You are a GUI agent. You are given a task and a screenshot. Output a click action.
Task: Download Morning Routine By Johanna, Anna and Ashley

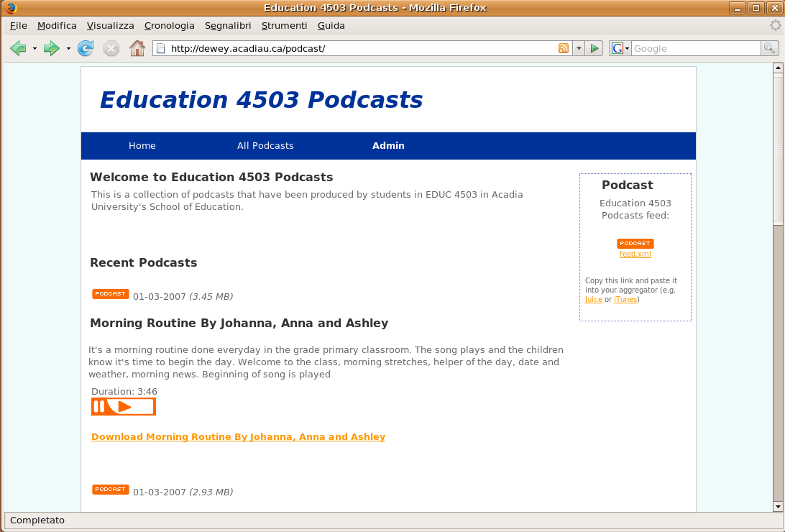tap(238, 436)
